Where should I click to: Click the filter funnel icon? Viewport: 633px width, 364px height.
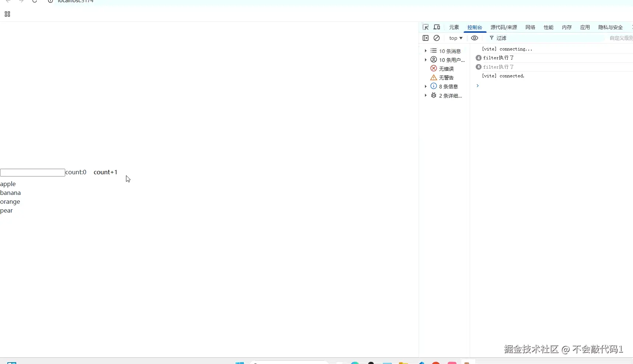click(492, 38)
